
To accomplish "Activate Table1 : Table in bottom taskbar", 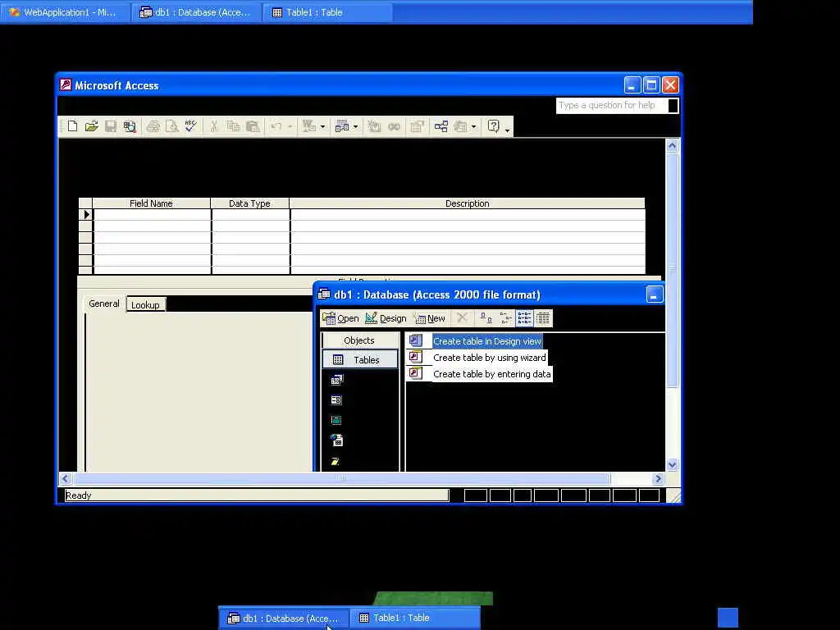I will 415,619.
